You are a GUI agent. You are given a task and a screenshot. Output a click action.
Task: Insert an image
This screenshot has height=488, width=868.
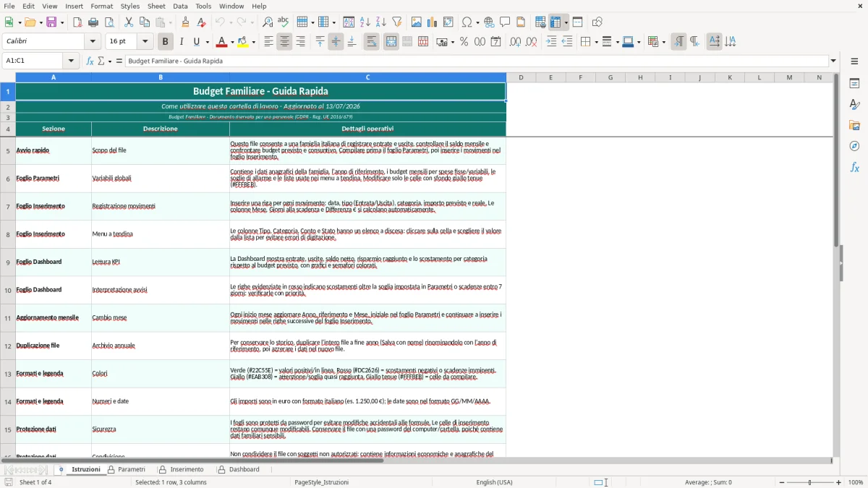(417, 22)
